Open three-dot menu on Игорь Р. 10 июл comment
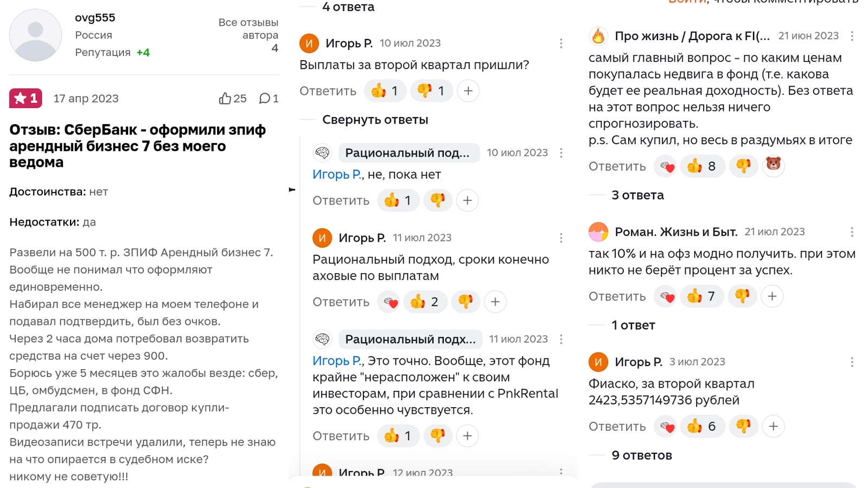This screenshot has height=488, width=868. coord(561,43)
